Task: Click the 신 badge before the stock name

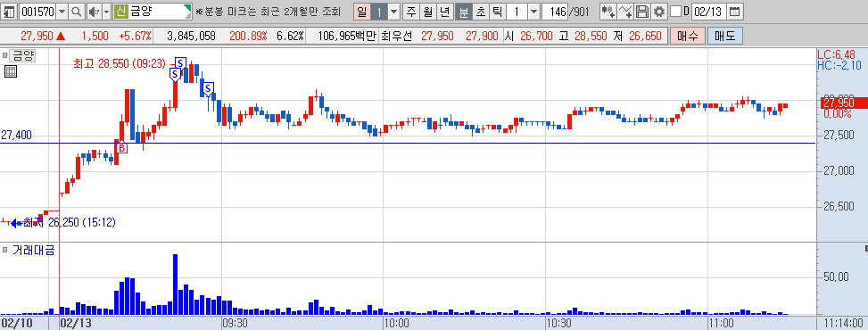Action: (120, 11)
